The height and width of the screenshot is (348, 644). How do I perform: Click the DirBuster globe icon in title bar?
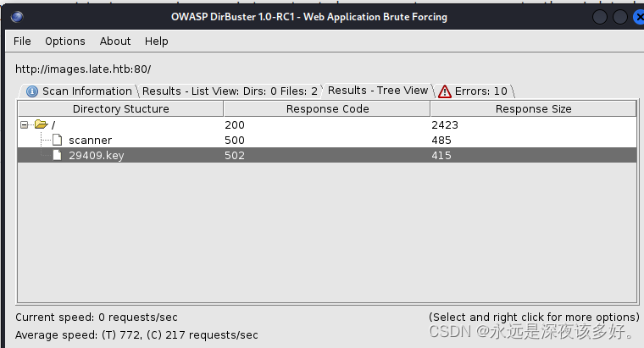(x=17, y=17)
